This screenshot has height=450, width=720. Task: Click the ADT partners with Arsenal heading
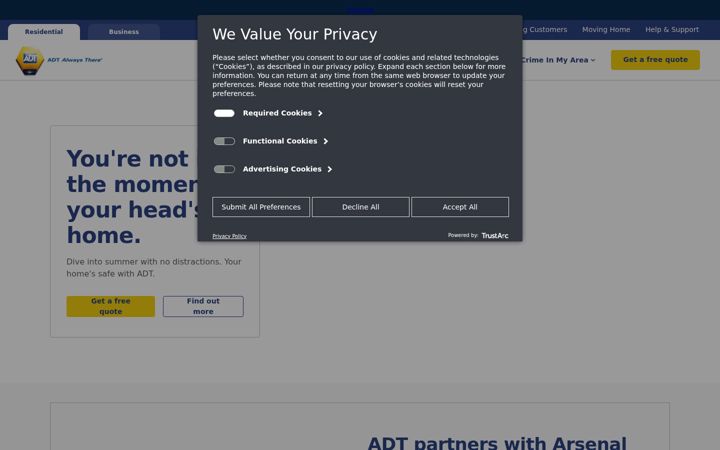click(497, 443)
